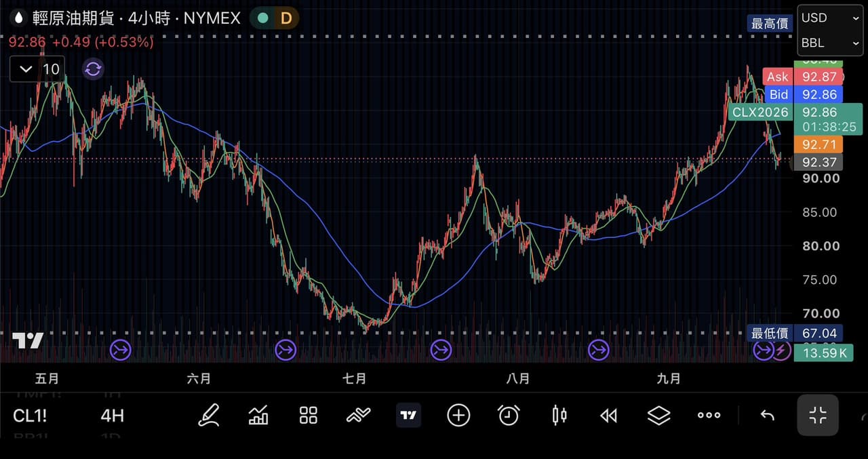This screenshot has width=868, height=459.
Task: Open the drawing tools pen icon
Action: point(209,415)
